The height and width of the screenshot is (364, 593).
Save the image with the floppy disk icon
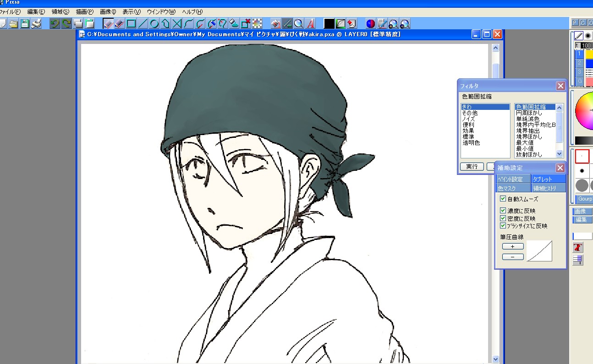tap(25, 23)
